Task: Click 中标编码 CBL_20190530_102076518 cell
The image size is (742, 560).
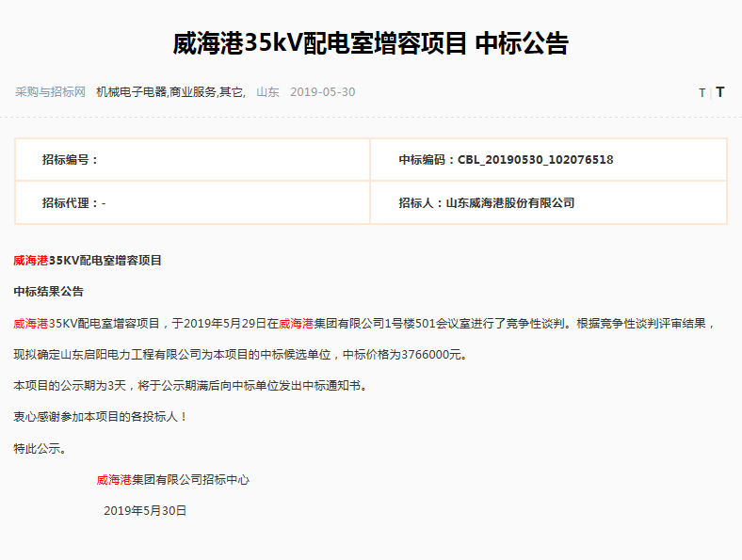Action: pos(548,160)
